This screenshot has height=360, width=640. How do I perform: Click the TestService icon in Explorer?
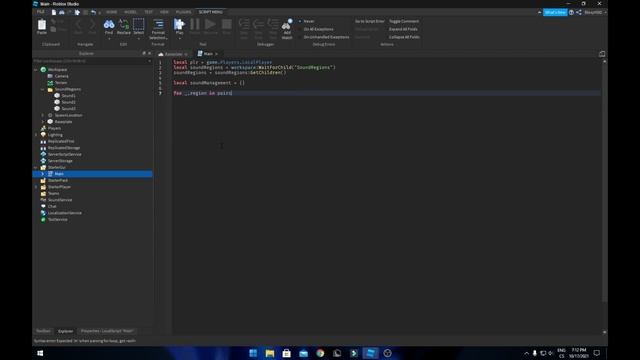point(43,220)
